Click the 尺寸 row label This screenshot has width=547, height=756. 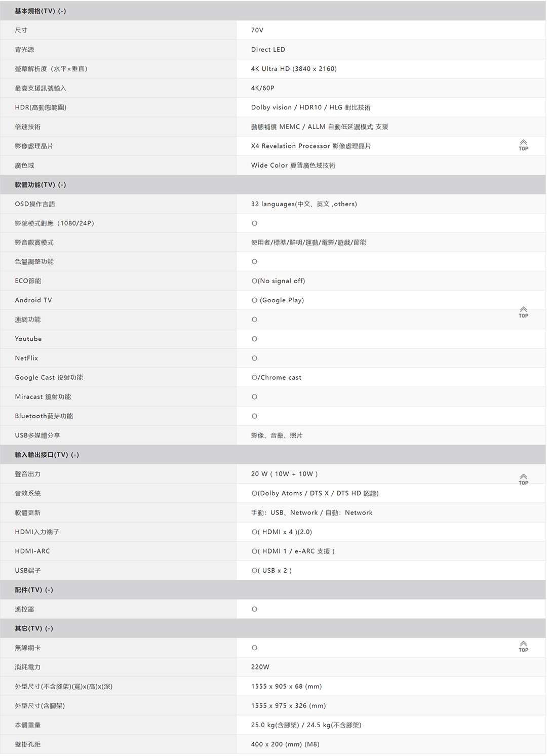coord(21,30)
